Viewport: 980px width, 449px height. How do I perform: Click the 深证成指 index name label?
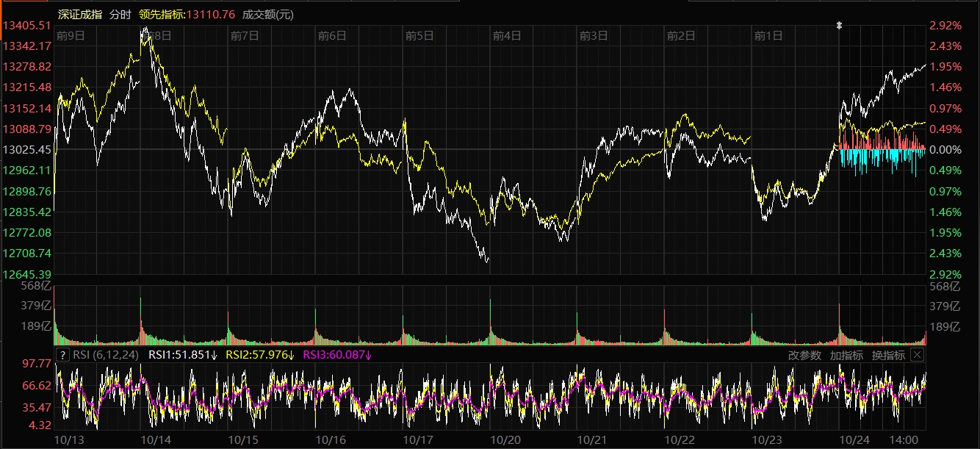point(80,14)
